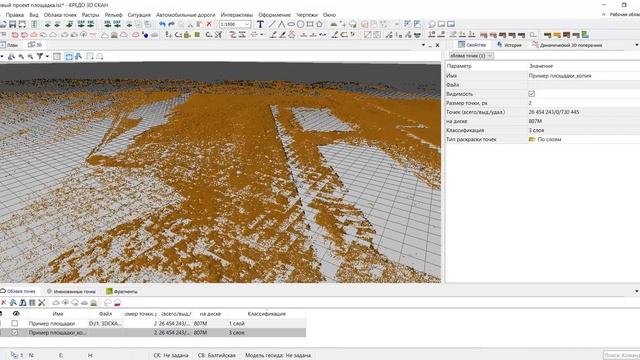The width and height of the screenshot is (640, 360).
Task: Open the Динамический 3D поперечник tab
Action: tap(567, 45)
